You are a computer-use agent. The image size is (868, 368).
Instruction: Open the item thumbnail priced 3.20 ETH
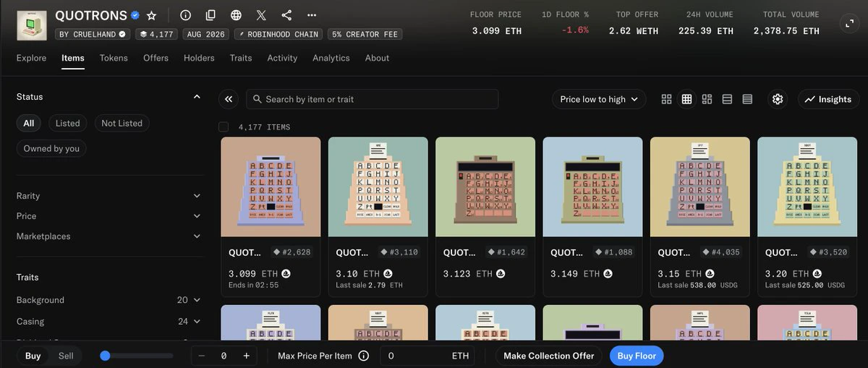[807, 187]
